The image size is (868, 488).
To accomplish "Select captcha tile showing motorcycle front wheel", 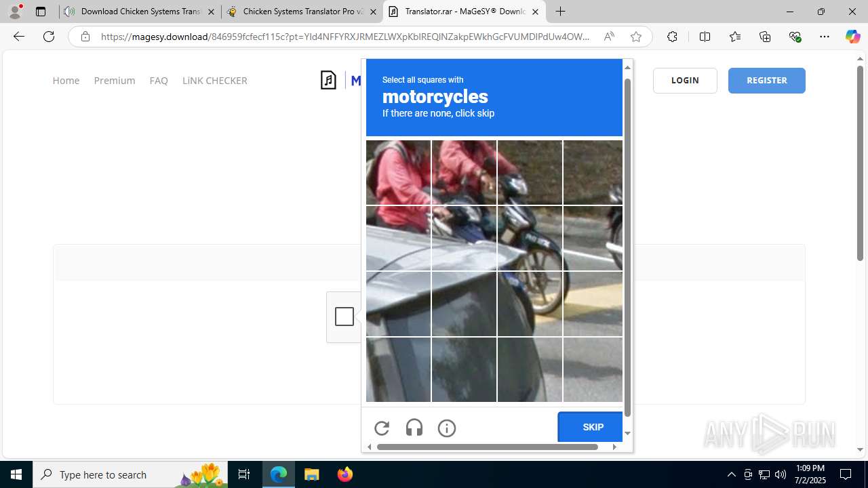I will (x=530, y=238).
